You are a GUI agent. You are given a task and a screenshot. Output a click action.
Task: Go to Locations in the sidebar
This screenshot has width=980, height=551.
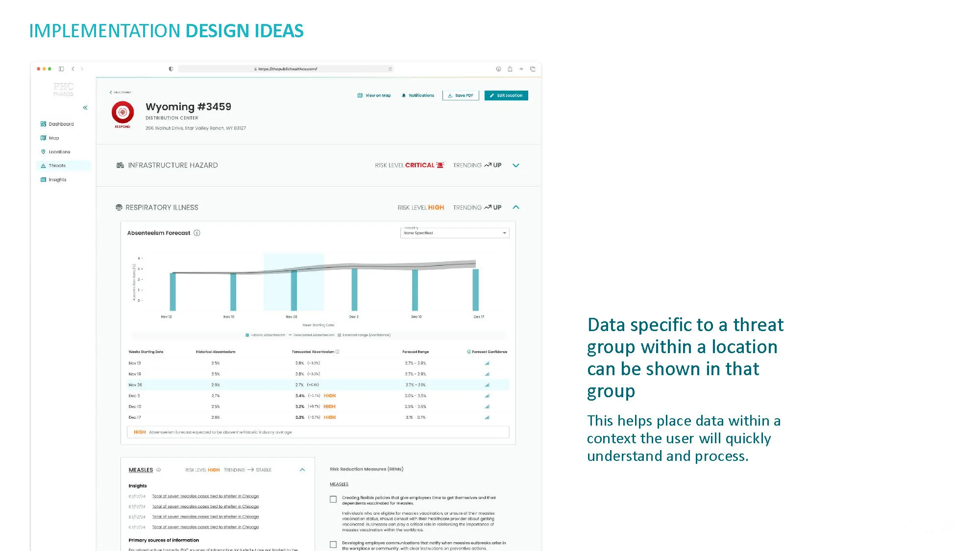(x=59, y=152)
